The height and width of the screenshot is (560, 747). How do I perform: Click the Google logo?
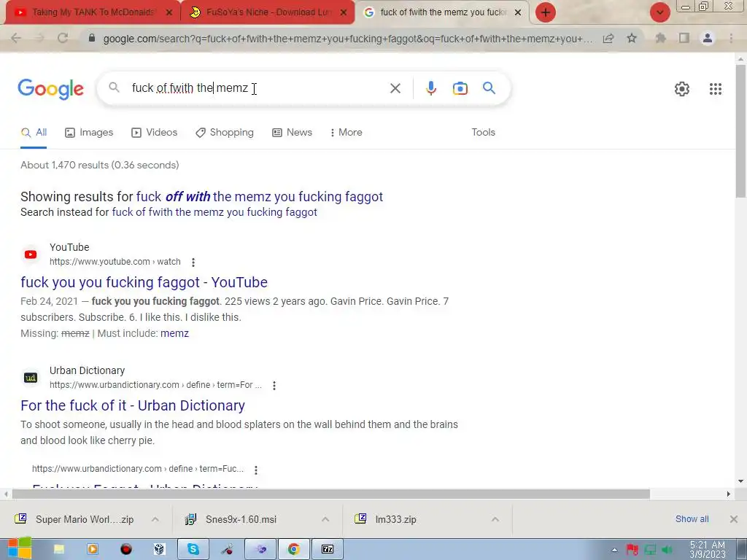pyautogui.click(x=50, y=89)
